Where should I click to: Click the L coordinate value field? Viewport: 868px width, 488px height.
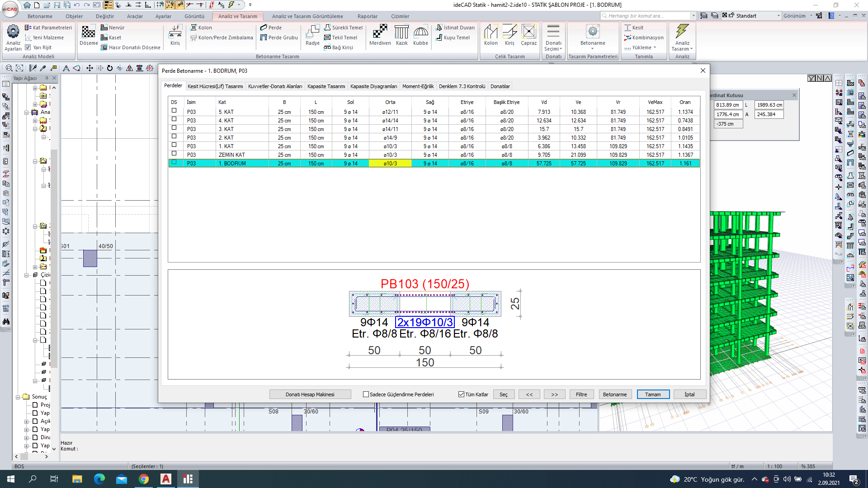(x=769, y=105)
